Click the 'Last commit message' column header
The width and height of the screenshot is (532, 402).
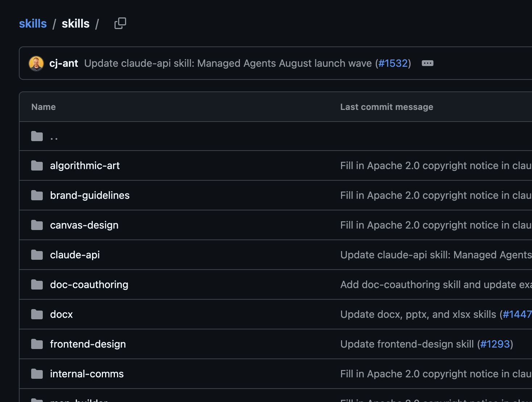coord(387,107)
